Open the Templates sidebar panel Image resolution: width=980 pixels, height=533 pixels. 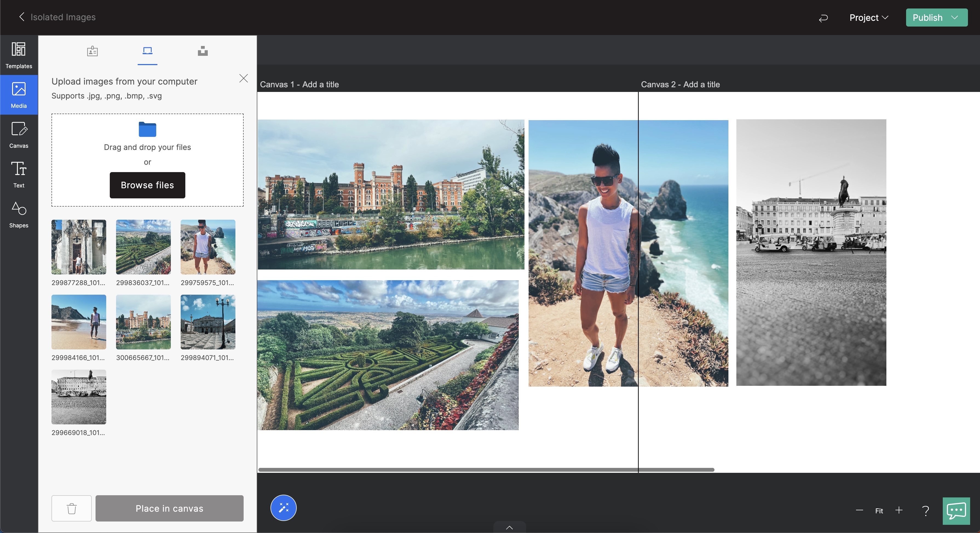[19, 55]
